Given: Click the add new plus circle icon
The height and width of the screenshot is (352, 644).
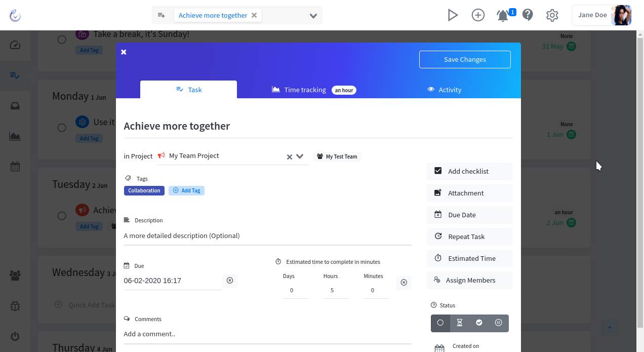Looking at the screenshot, I should coord(478,15).
